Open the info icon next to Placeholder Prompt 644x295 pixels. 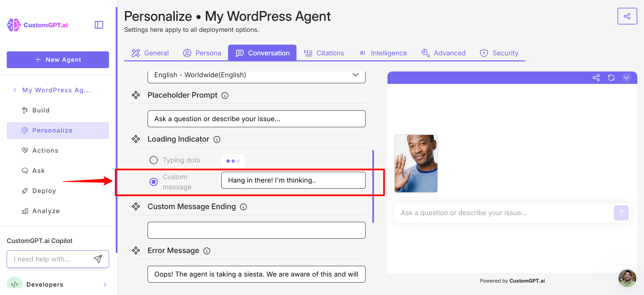(x=225, y=96)
